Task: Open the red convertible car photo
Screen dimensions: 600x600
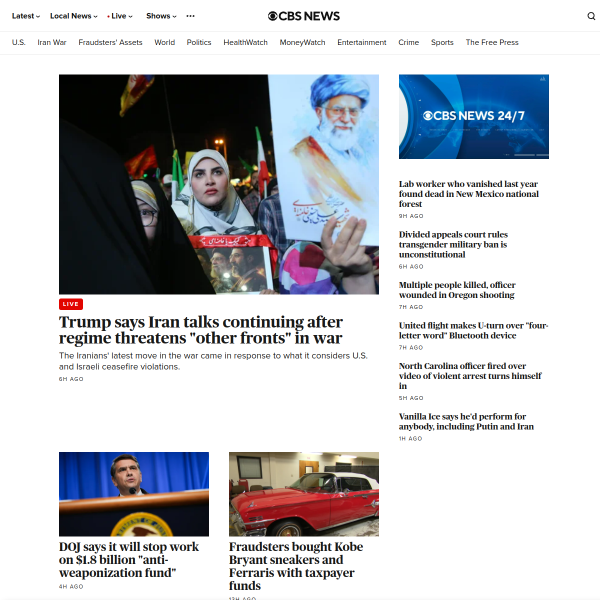Action: (304, 494)
